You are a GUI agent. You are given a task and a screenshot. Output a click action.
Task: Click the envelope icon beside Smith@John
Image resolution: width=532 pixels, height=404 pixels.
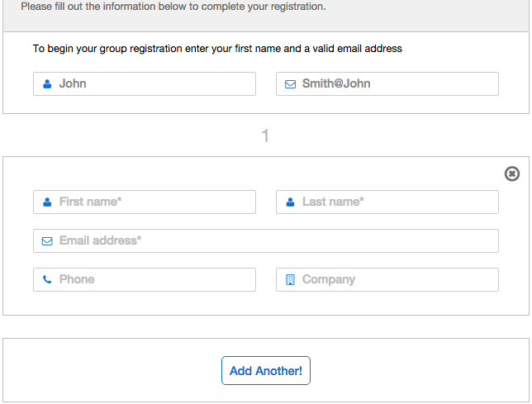290,83
